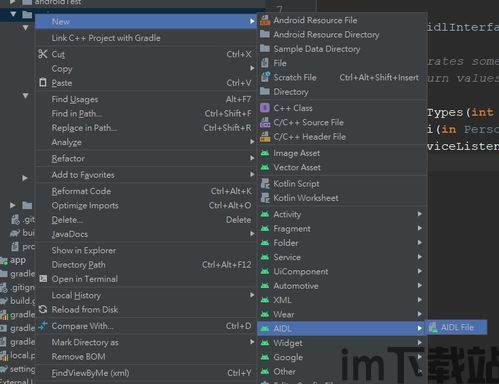The image size is (499, 384).
Task: Expand the Activity submenu arrow
Action: tap(420, 214)
